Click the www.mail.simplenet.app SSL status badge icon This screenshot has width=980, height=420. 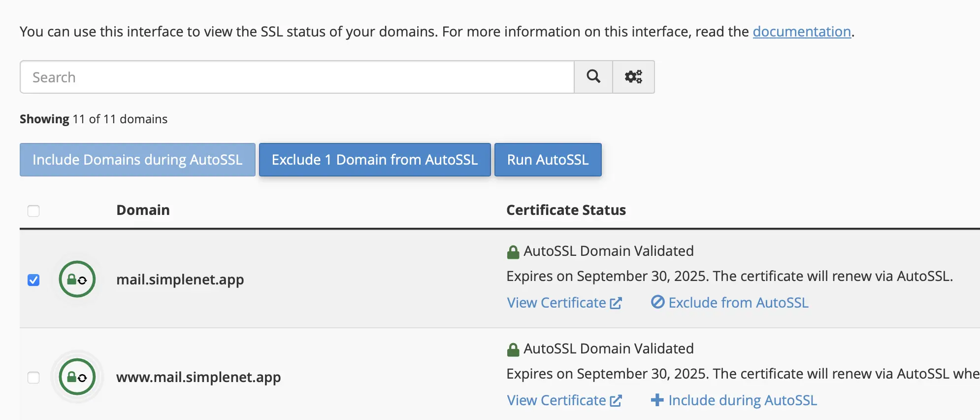(77, 377)
